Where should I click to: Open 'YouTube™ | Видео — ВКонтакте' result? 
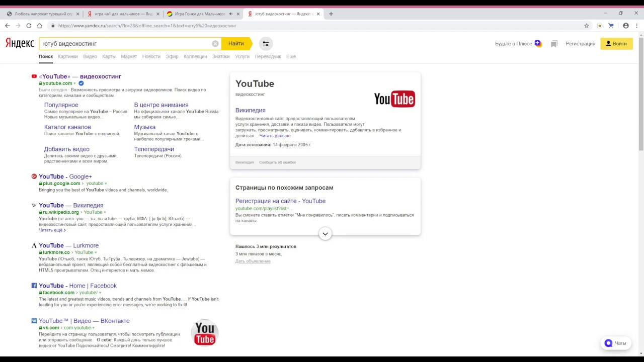pos(84,321)
